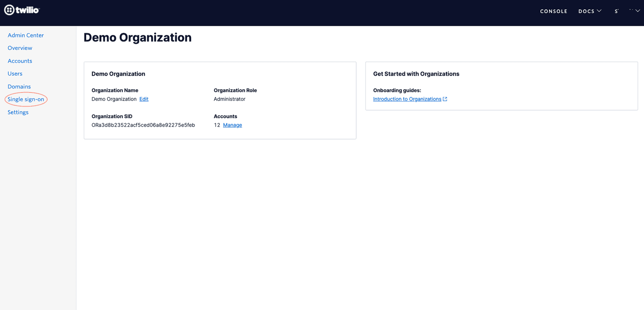Click the external link icon beside Introduction to Organizations
This screenshot has height=310, width=644.
click(x=445, y=99)
